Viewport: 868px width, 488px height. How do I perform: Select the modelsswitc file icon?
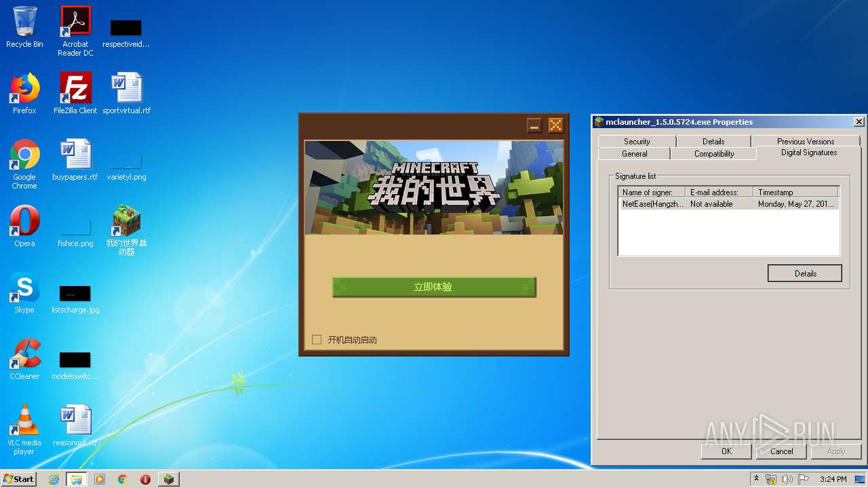[75, 365]
